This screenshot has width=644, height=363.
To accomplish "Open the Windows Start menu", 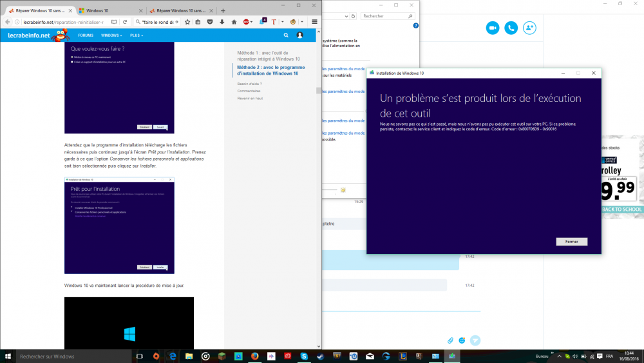I will click(8, 356).
